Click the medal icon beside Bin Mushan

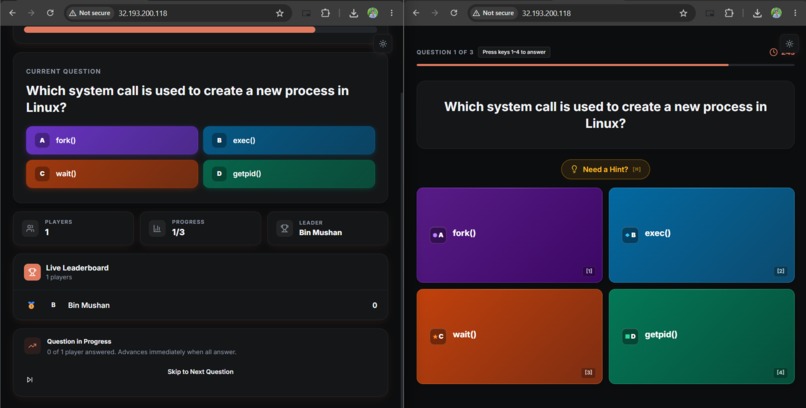point(31,305)
